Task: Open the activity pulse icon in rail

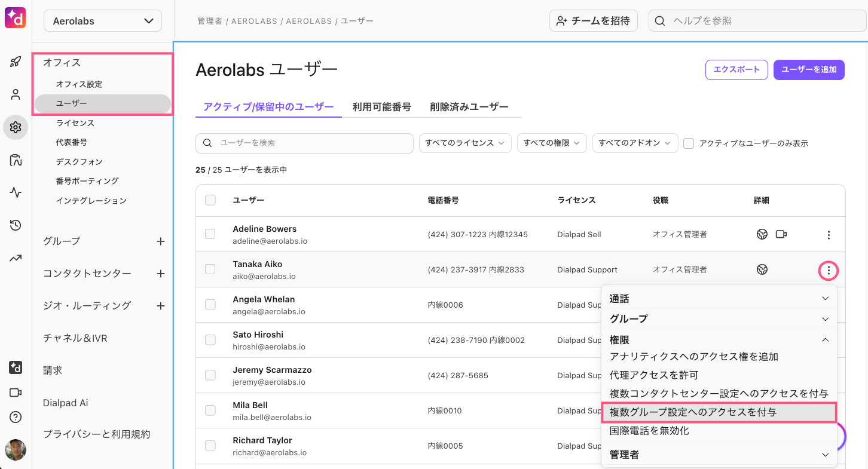Action: tap(16, 192)
